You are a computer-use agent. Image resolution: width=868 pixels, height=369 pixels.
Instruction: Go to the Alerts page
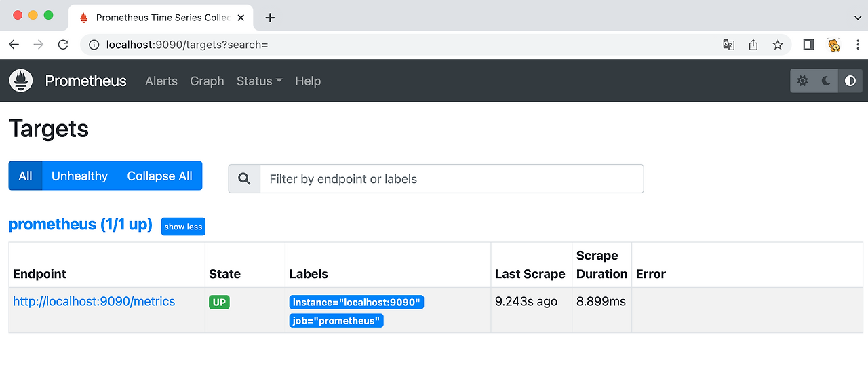[161, 81]
